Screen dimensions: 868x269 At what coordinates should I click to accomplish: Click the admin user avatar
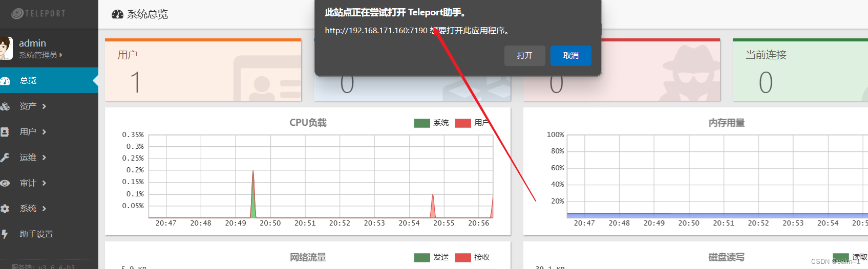pos(6,48)
